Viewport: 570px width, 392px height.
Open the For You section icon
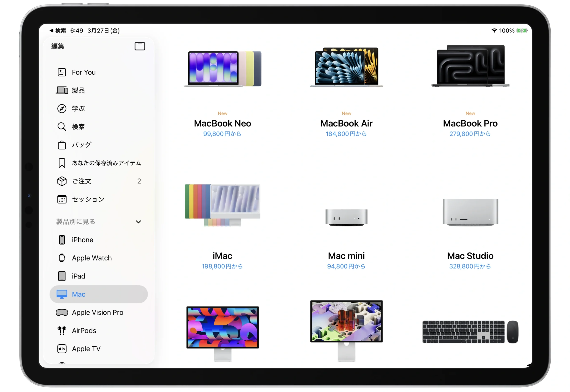click(62, 72)
